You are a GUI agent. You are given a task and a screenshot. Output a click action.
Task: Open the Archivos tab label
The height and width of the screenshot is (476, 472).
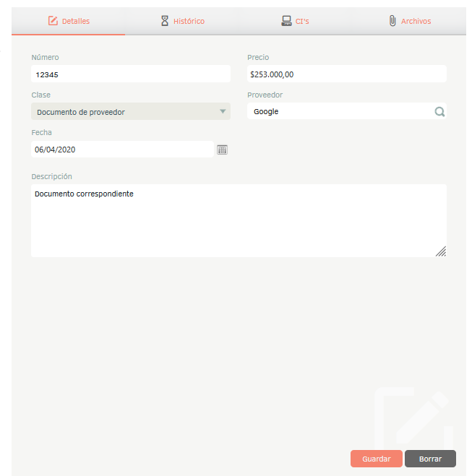pyautogui.click(x=416, y=22)
